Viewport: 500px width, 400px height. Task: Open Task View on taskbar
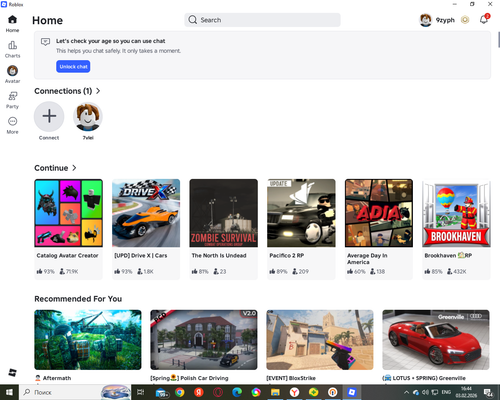(141, 392)
